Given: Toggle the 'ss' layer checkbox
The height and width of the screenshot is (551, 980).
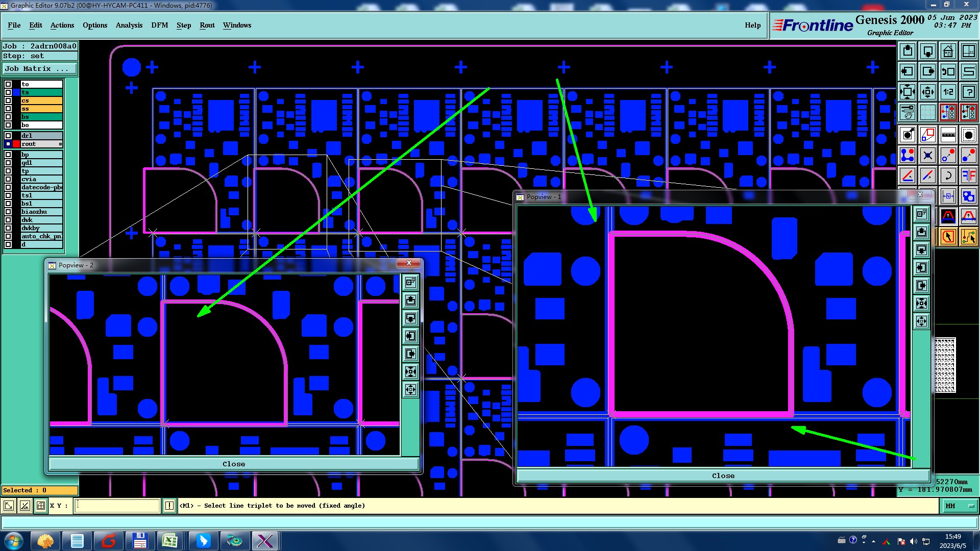Looking at the screenshot, I should pyautogui.click(x=8, y=109).
